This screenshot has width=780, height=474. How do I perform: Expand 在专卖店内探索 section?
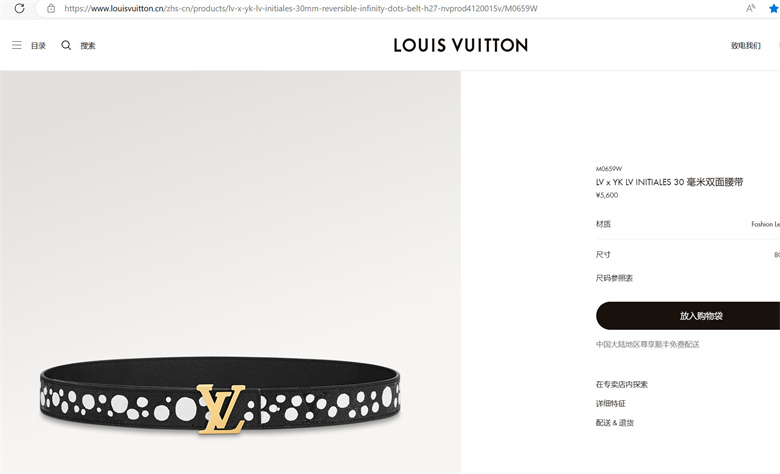[622, 384]
